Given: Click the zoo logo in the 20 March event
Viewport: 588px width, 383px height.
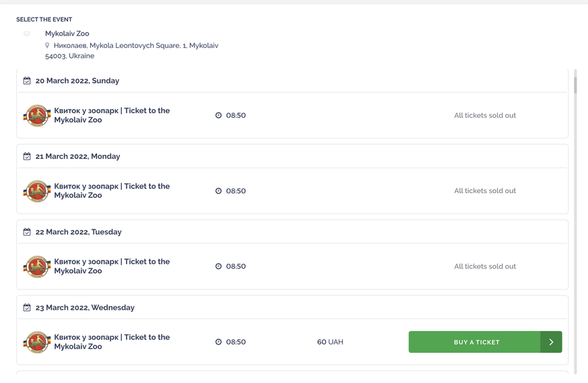Looking at the screenshot, I should point(37,115).
